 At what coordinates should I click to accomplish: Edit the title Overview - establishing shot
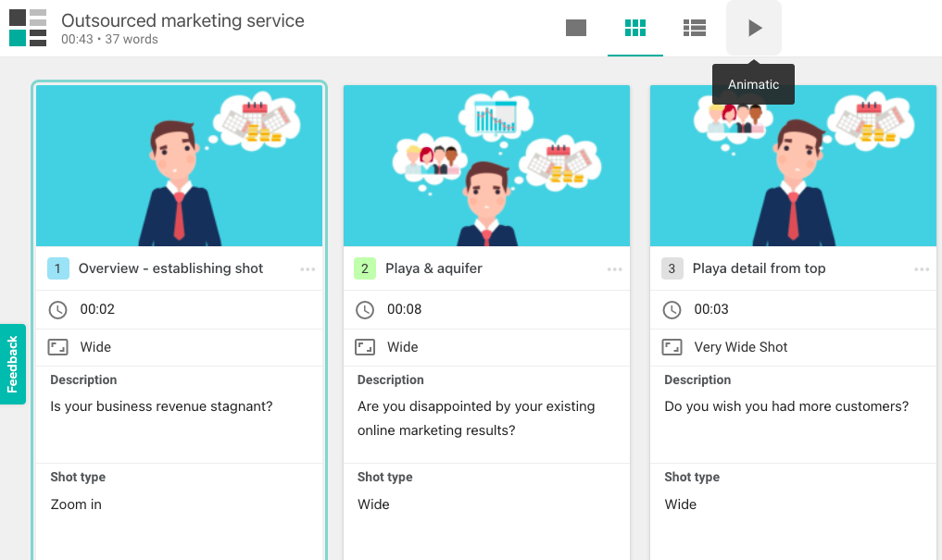point(170,268)
